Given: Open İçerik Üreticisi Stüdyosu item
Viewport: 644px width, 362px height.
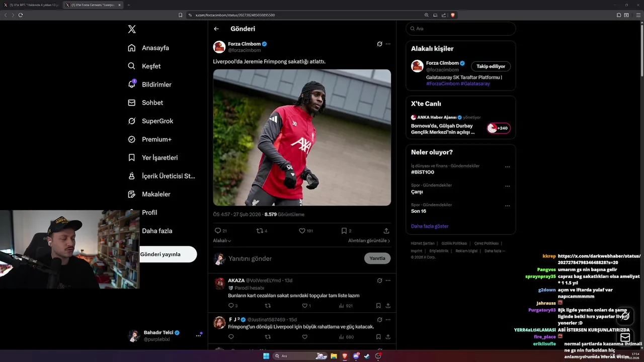Looking at the screenshot, I should [x=162, y=176].
